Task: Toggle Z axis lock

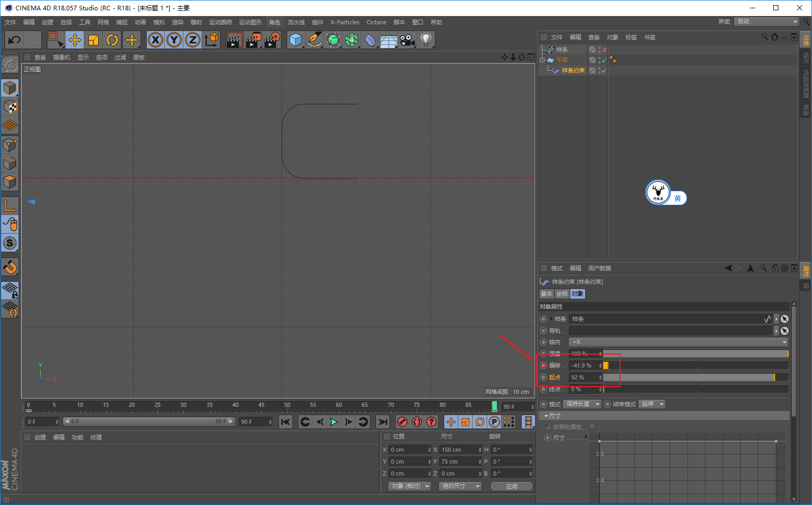Action: coord(193,40)
